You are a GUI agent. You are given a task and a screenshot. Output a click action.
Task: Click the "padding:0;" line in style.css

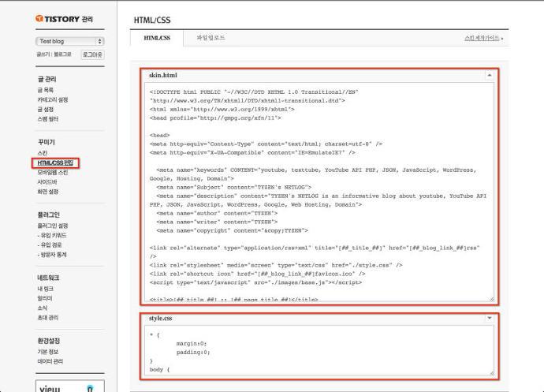click(x=193, y=352)
